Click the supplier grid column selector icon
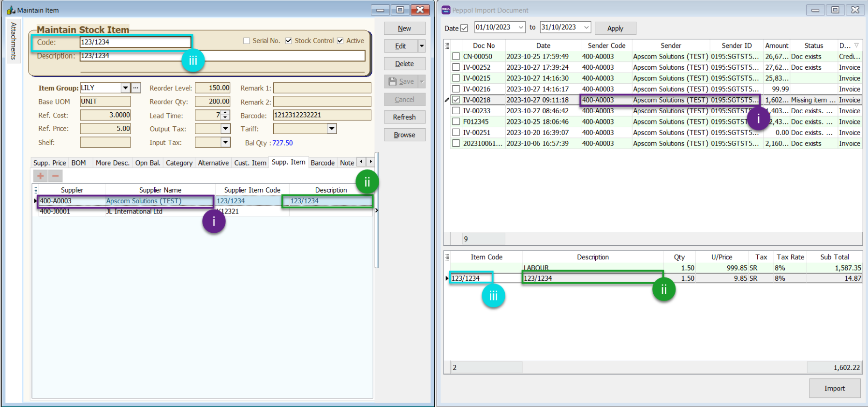This screenshot has height=407, width=868. point(35,190)
